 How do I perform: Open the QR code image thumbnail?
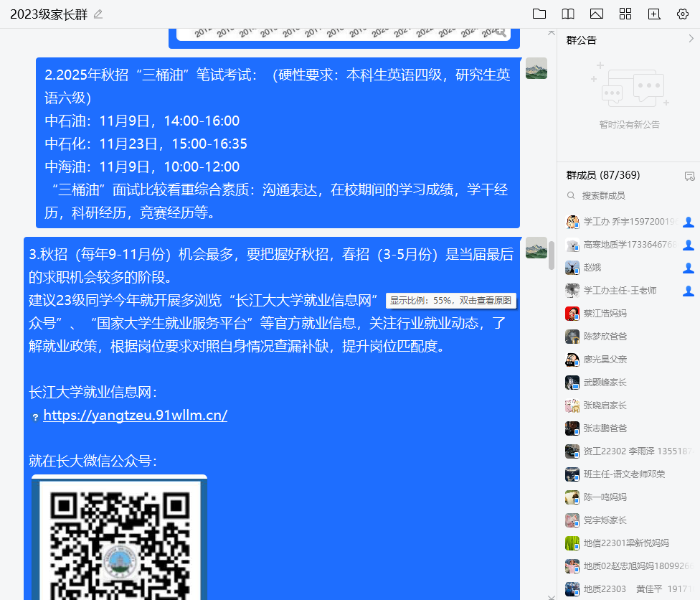119,538
